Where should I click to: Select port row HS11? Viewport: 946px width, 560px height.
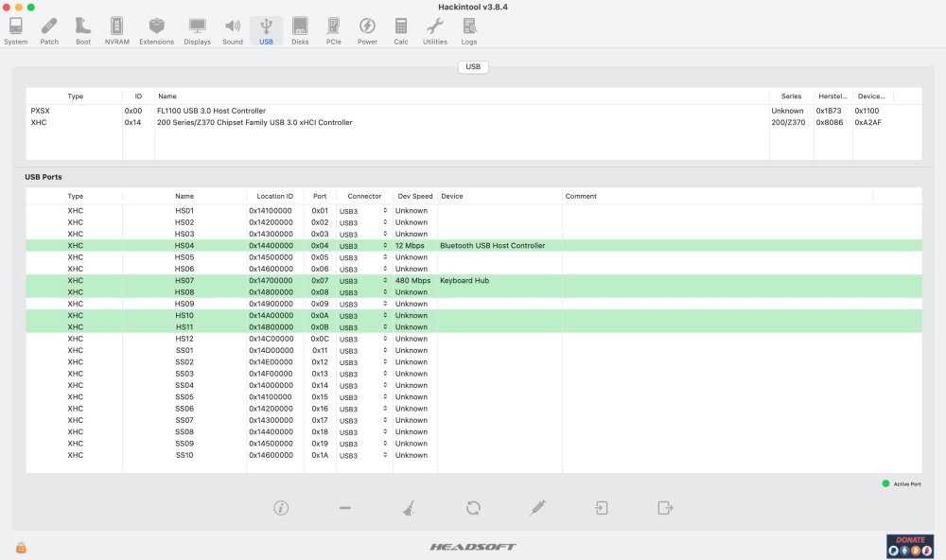tap(474, 327)
